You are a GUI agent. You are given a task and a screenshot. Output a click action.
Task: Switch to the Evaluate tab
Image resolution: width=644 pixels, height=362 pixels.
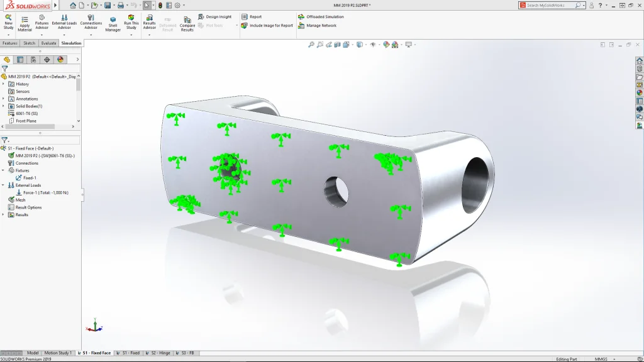point(48,43)
